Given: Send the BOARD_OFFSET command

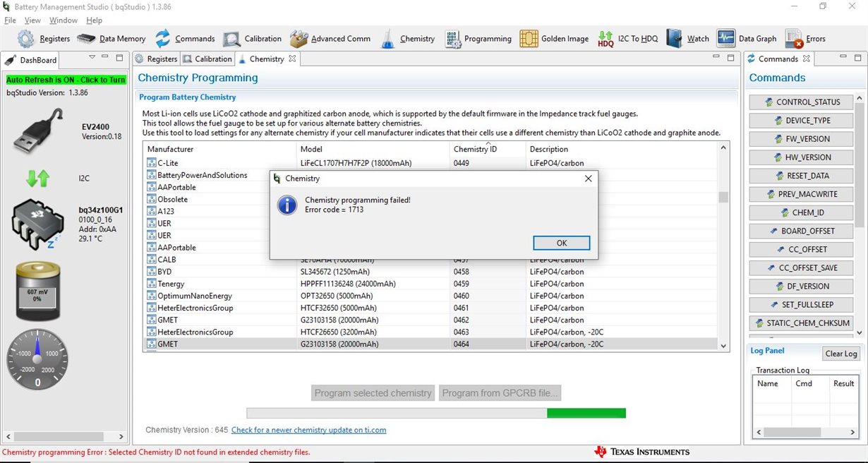Looking at the screenshot, I should coord(801,231).
